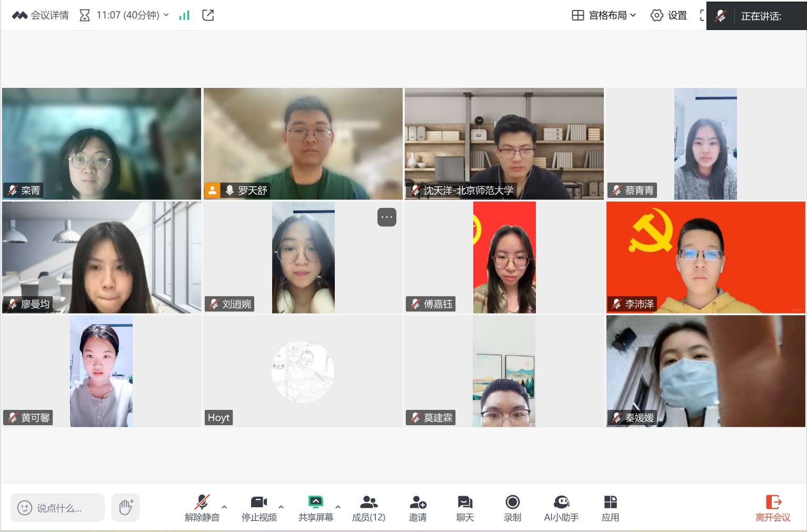Image resolution: width=807 pixels, height=532 pixels.
Task: Click the pop-out share window icon
Action: point(208,15)
